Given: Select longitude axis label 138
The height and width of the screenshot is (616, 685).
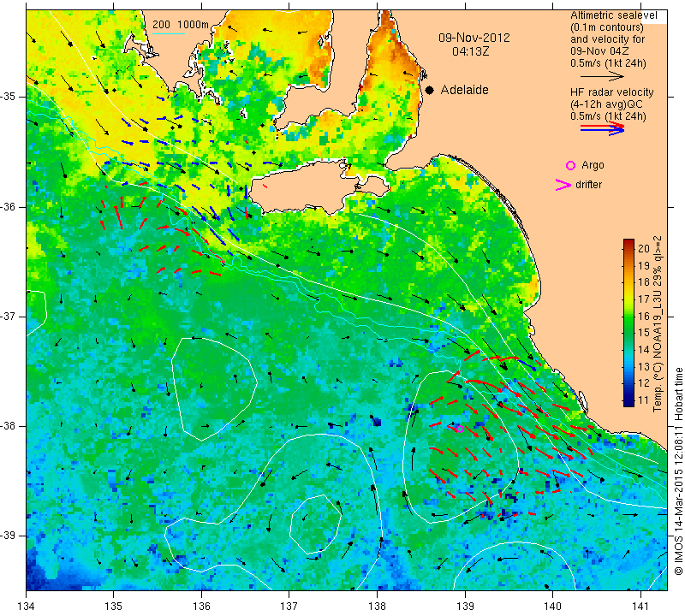Looking at the screenshot, I should pos(377,607).
